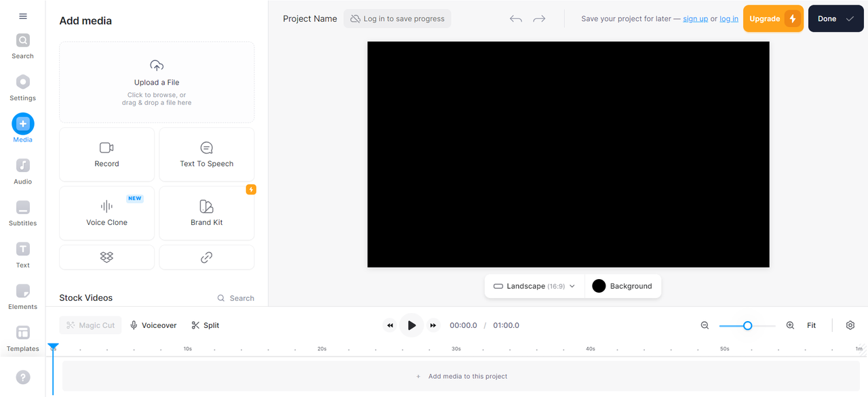Screen dimensions: 868x397
Task: Click the black video preview canvas
Action: tap(568, 154)
